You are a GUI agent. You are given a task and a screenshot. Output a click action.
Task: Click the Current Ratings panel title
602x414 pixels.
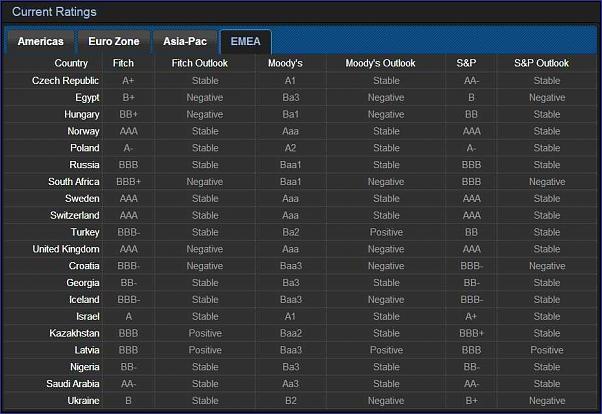pyautogui.click(x=54, y=12)
